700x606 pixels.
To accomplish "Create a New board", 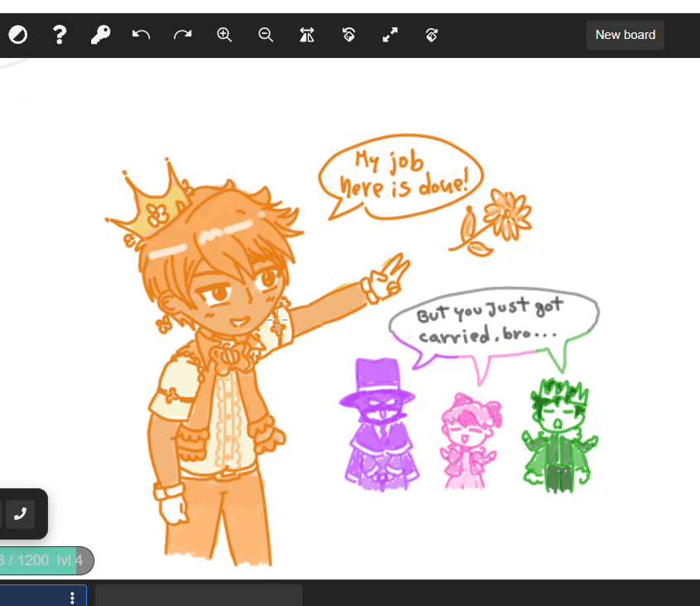I will coord(625,35).
